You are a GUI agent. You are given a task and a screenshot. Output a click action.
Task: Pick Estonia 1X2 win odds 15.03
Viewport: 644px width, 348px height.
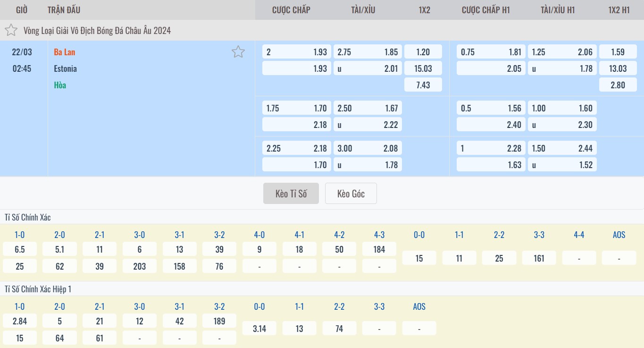423,68
